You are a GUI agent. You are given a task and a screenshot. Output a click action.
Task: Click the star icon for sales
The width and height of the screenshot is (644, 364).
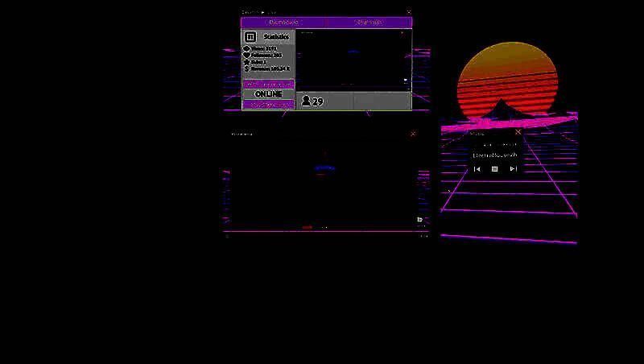(246, 62)
